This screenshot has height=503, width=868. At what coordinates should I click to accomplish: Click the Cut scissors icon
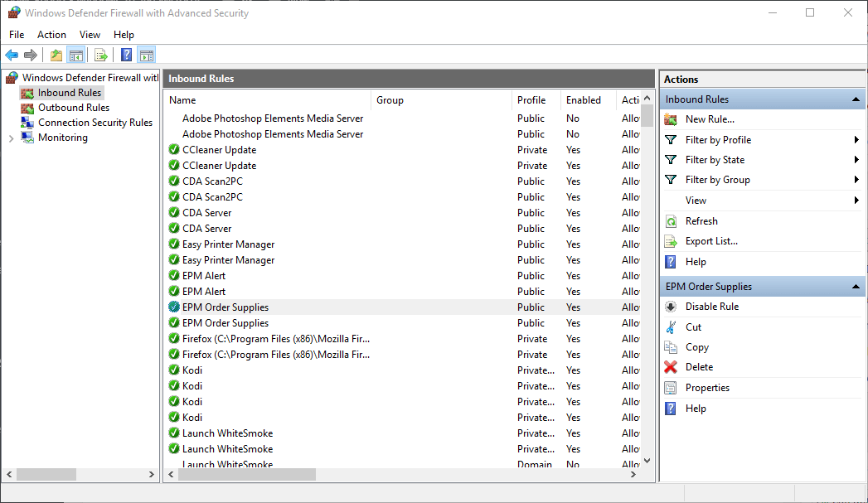pos(670,326)
